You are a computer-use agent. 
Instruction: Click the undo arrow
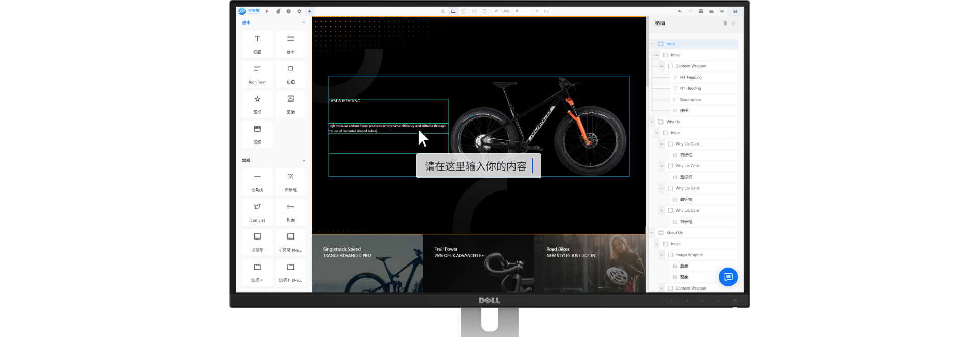679,11
